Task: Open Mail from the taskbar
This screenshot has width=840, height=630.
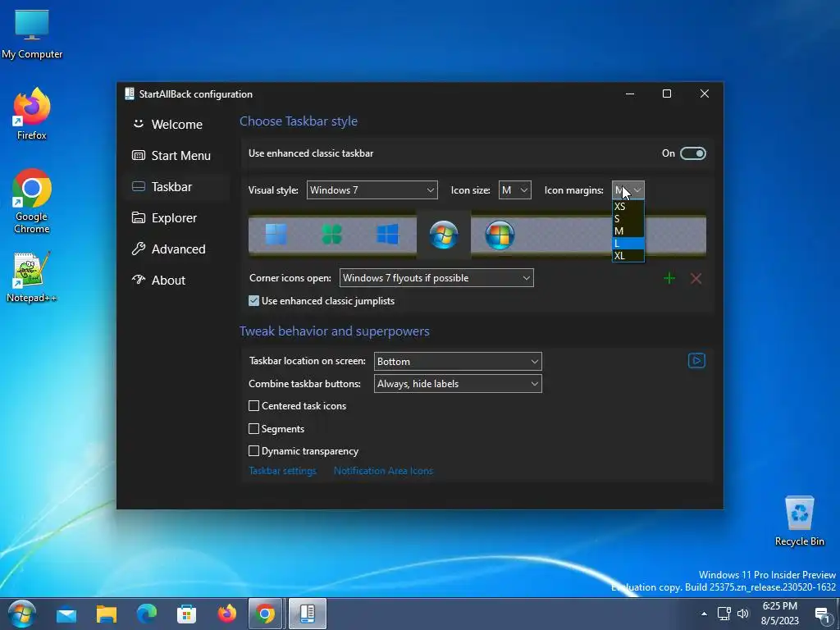Action: pos(66,614)
